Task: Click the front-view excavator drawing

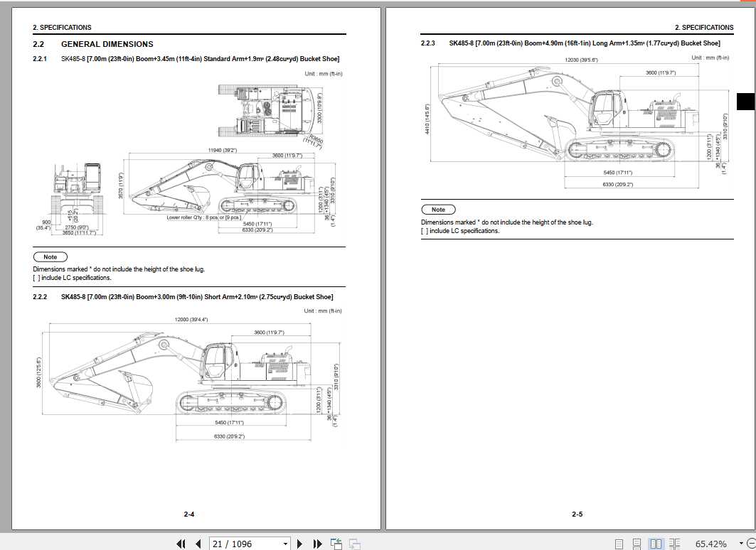Action: tap(78, 189)
